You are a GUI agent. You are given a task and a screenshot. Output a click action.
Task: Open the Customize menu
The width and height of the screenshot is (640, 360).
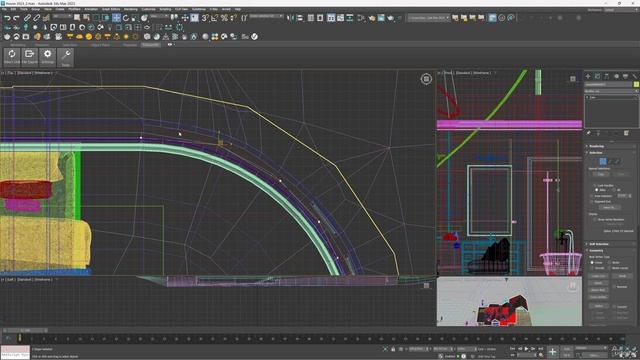[x=149, y=9]
